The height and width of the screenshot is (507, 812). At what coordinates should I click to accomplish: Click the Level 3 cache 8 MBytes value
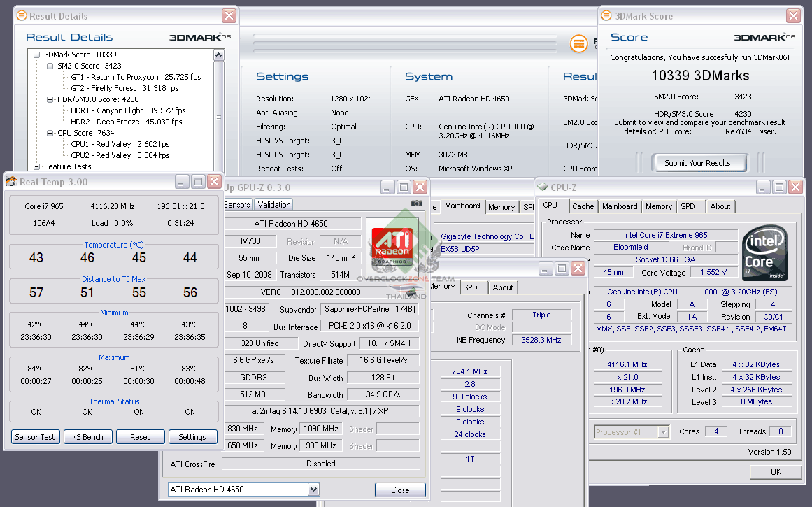coord(757,401)
